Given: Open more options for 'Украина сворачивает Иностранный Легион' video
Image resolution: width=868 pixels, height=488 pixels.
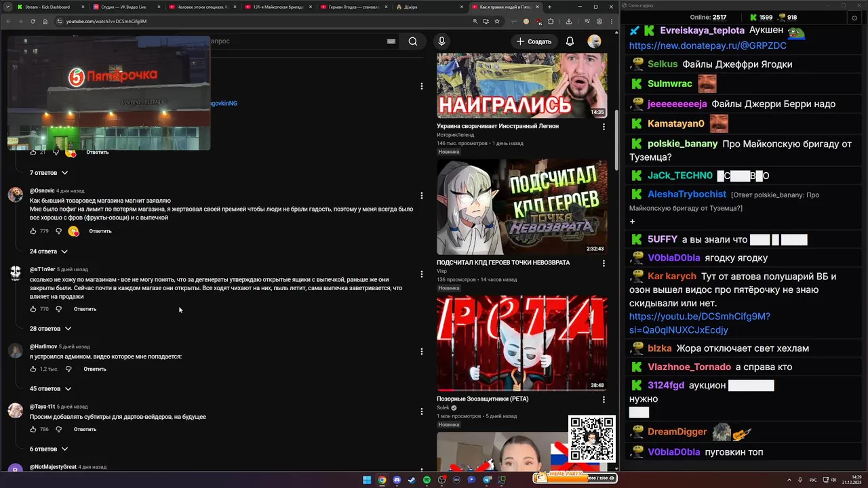Looking at the screenshot, I should [604, 127].
